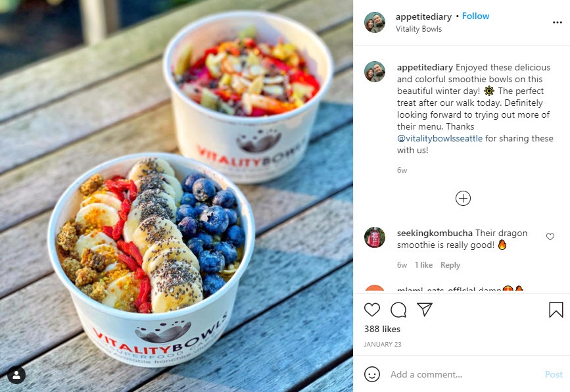Share the post with the paper plane icon
The height and width of the screenshot is (392, 570).
(425, 309)
